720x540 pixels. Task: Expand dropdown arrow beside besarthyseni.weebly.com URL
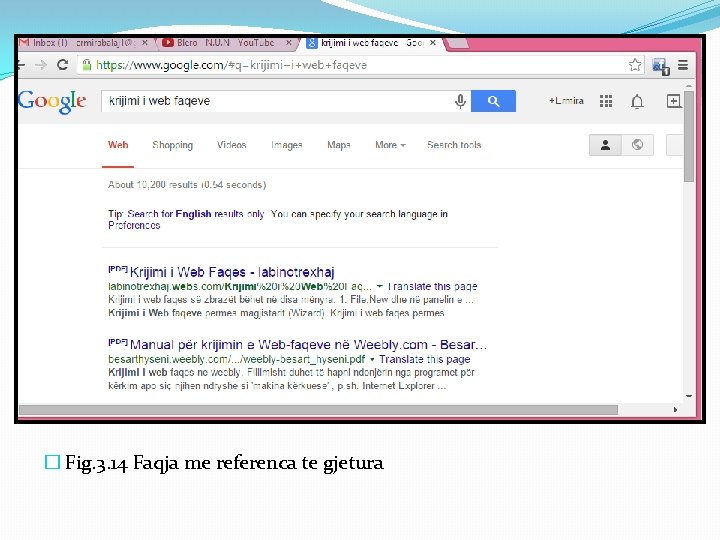click(x=372, y=359)
